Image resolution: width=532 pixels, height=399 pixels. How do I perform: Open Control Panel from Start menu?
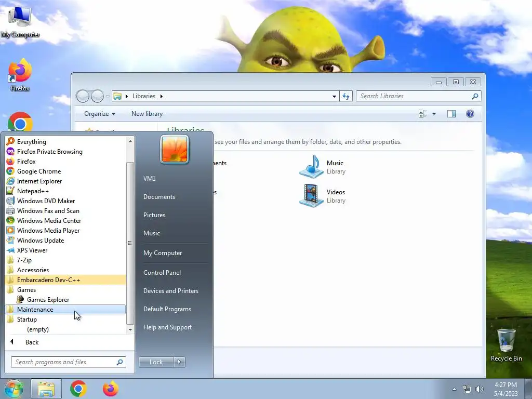(x=174, y=273)
